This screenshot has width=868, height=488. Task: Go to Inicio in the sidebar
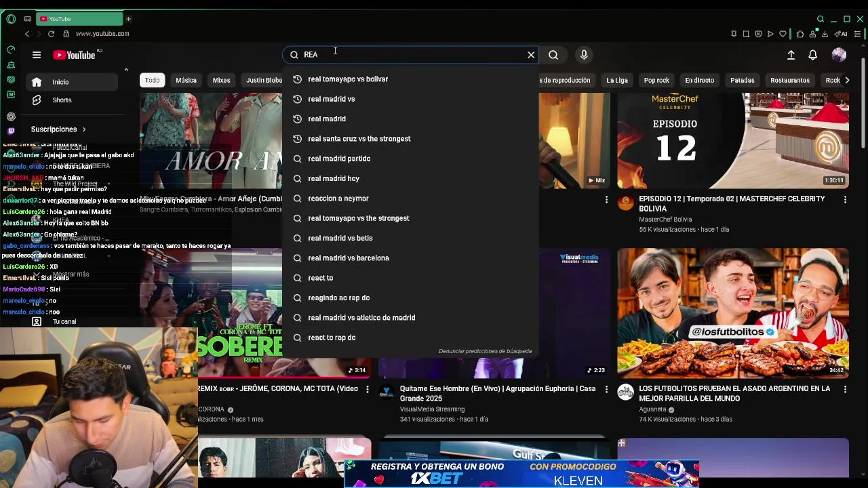[72, 82]
